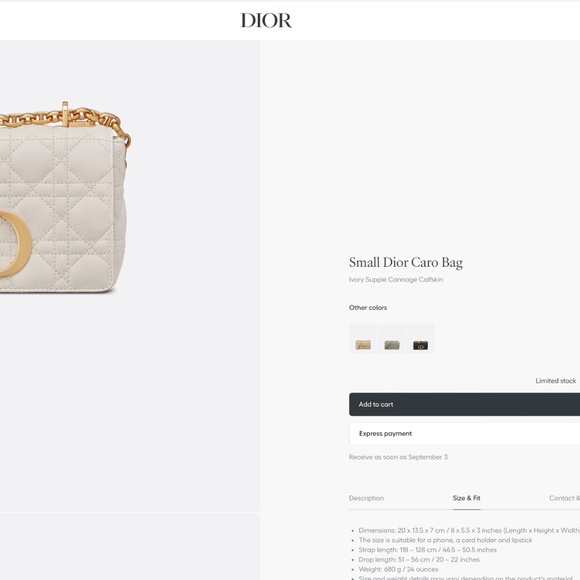
Task: Click Ivory Supple Cannage Calfskin subtitle
Action: point(396,280)
